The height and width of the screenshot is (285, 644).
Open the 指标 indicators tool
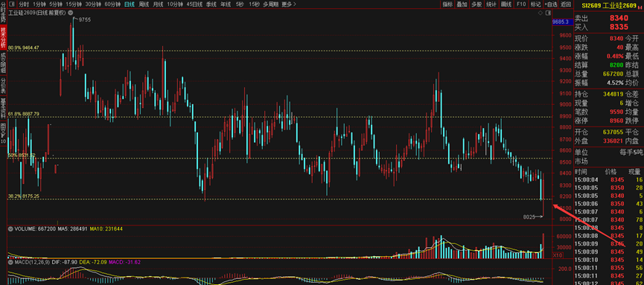tap(447, 4)
